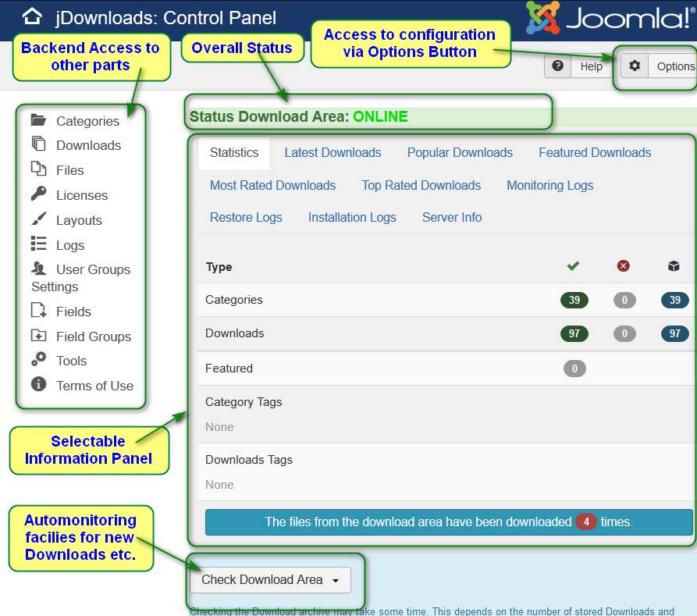Image resolution: width=697 pixels, height=616 pixels.
Task: Click the Options gear icon
Action: coord(635,66)
